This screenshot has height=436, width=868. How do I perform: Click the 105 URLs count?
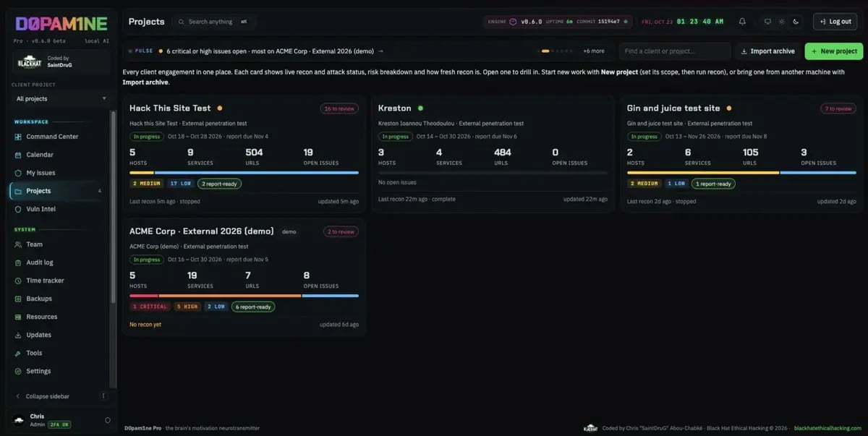pyautogui.click(x=751, y=153)
